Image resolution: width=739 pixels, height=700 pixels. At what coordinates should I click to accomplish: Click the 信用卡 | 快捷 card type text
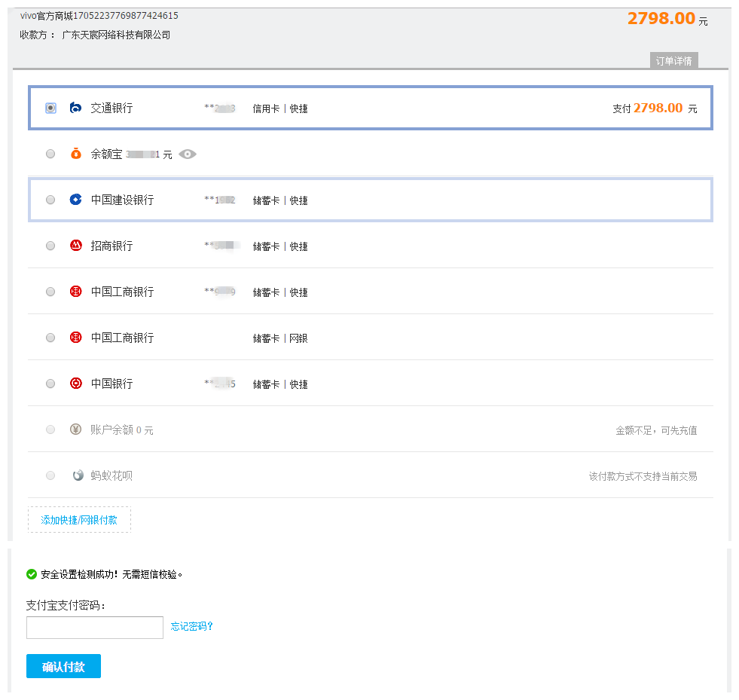[280, 109]
